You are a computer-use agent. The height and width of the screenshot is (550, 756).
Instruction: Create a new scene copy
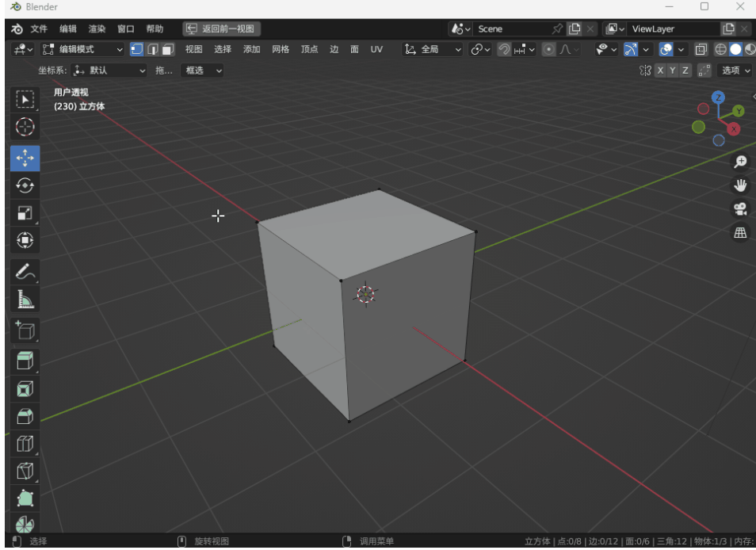[x=575, y=29]
